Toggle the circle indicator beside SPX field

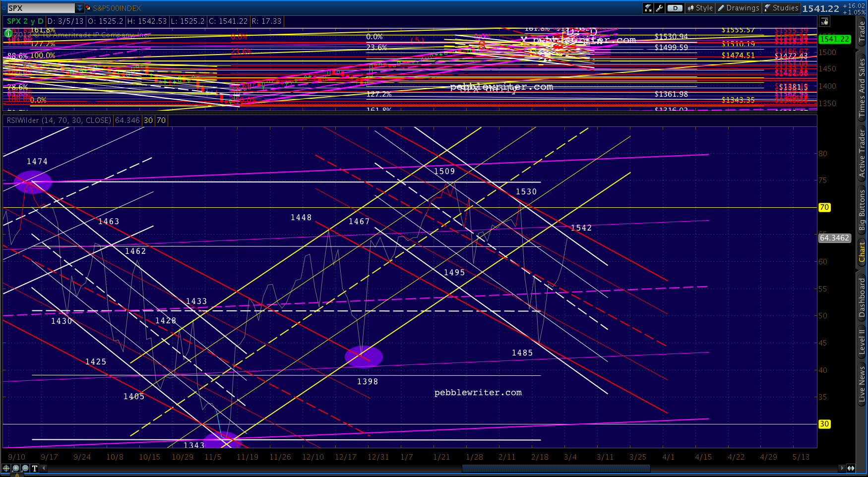pos(4,8)
